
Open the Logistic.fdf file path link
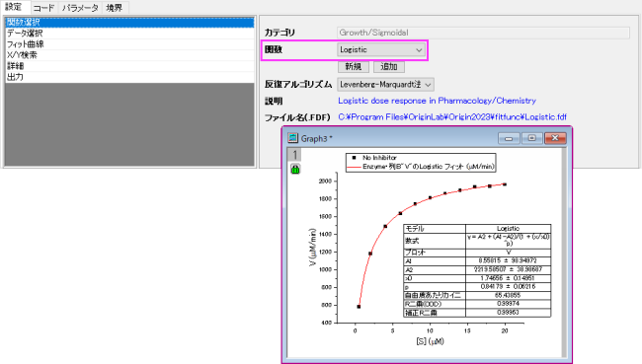[x=452, y=117]
